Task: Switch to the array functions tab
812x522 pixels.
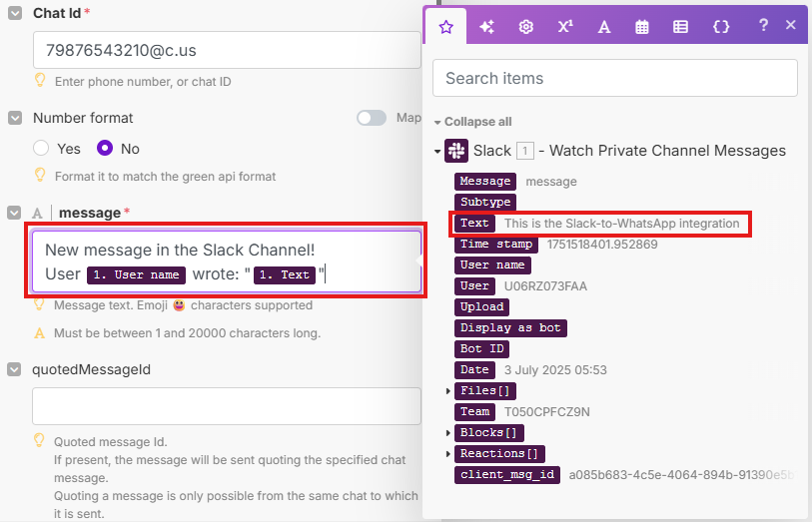Action: [x=680, y=27]
